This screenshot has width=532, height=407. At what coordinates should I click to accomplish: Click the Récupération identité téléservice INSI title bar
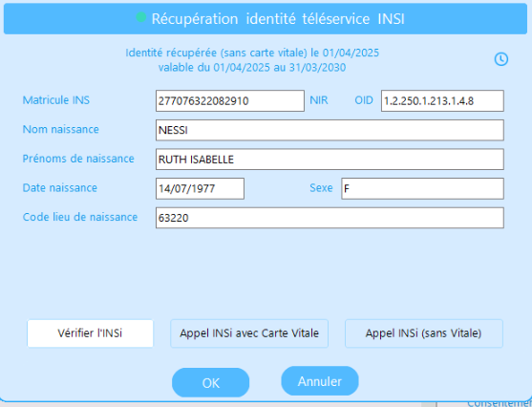pyautogui.click(x=266, y=19)
